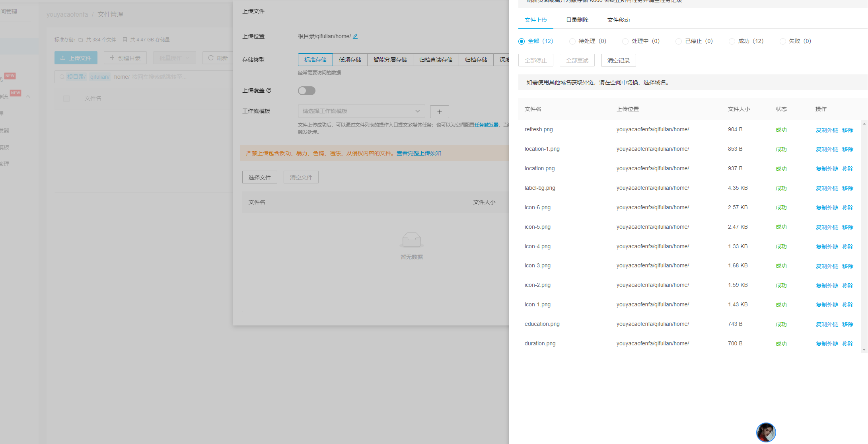
Task: Select the 成功 (12) radio filter
Action: click(x=732, y=41)
